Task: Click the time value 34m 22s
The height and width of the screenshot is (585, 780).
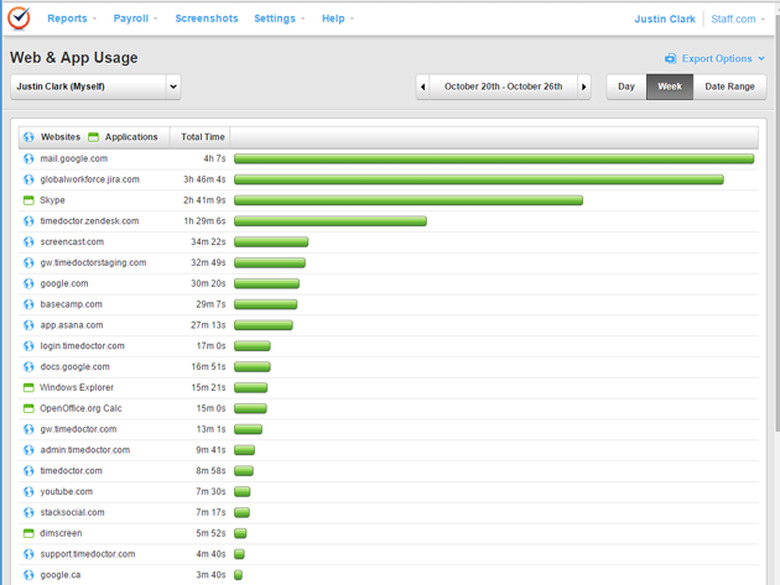Action: pos(208,242)
